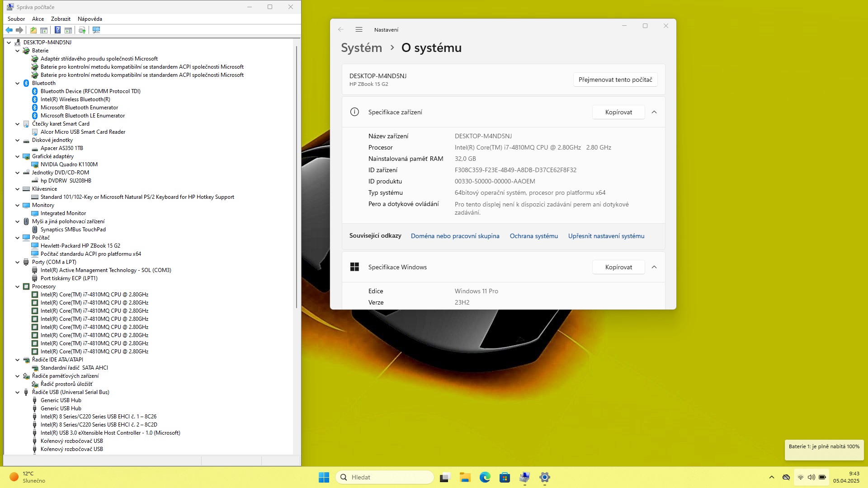Image resolution: width=868 pixels, height=488 pixels.
Task: Select hp DVDRW SU208HB drive
Action: click(x=66, y=181)
